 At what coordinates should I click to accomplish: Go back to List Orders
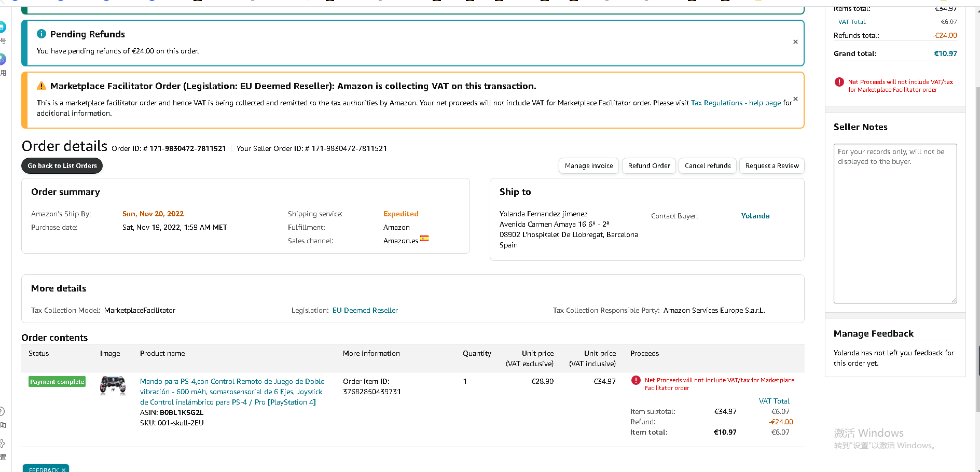[x=62, y=166]
